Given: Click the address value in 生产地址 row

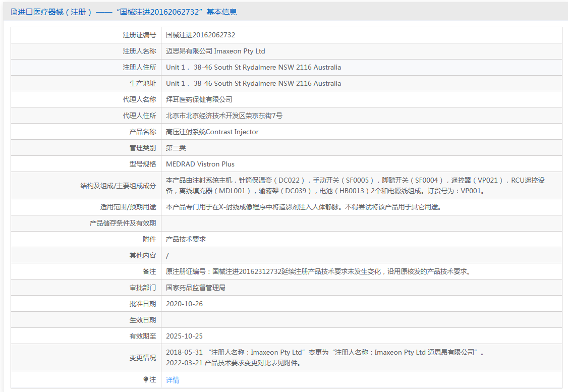Looking at the screenshot, I should pyautogui.click(x=253, y=83).
